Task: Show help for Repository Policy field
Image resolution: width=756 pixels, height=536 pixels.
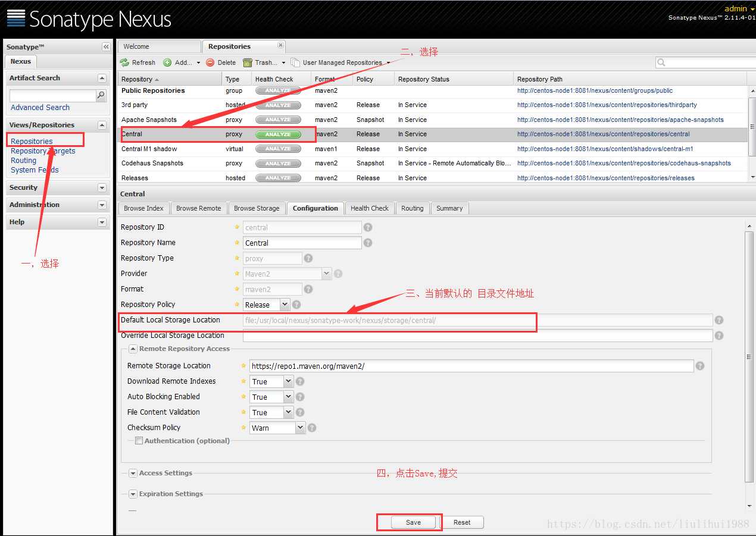Action: pos(296,305)
